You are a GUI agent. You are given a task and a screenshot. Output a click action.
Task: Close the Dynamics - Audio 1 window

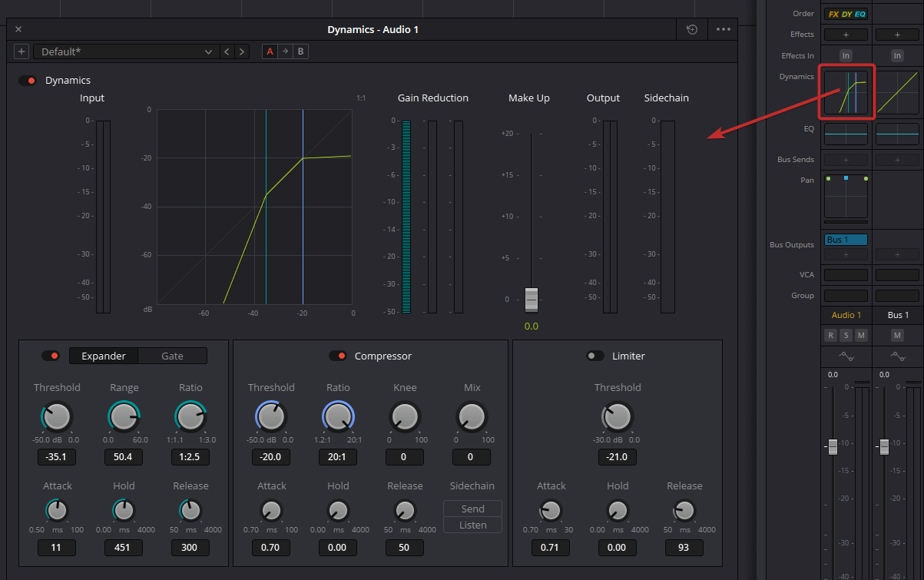[18, 29]
